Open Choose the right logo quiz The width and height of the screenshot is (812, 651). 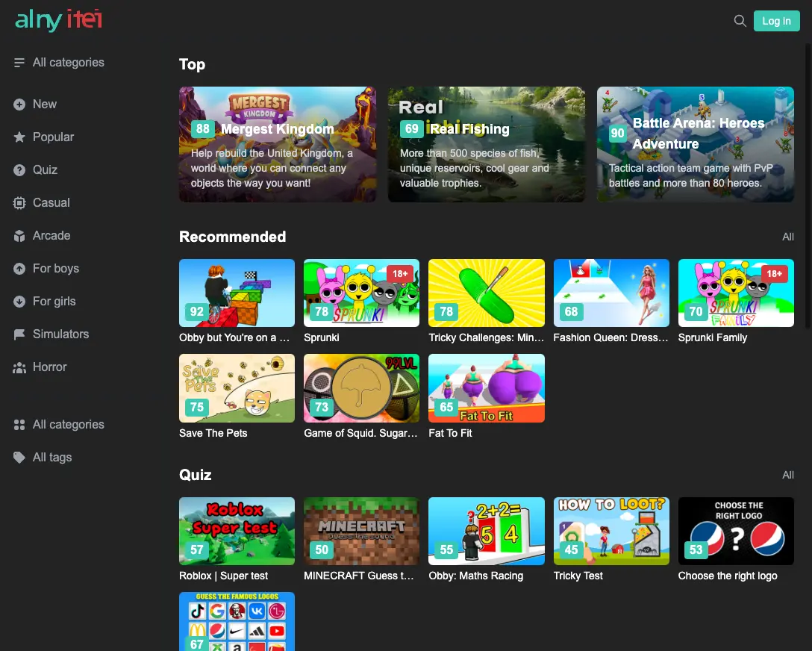(x=735, y=532)
